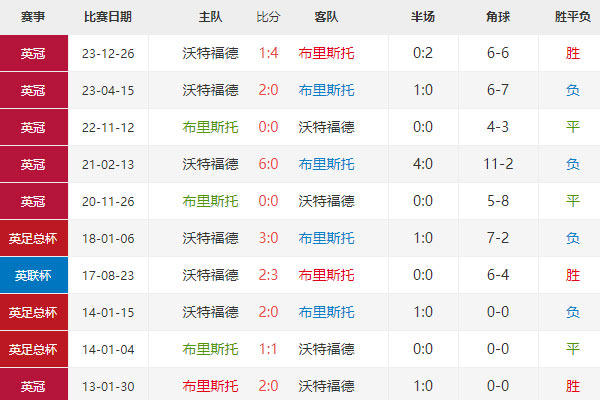This screenshot has height=400, width=600.
Task: Click the 角球 column header
Action: tap(497, 17)
